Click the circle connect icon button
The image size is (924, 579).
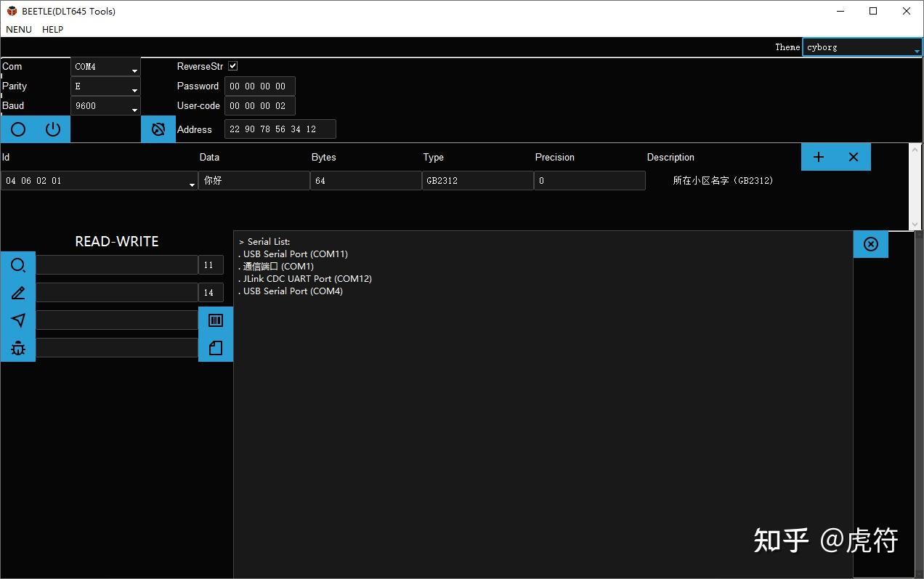[18, 130]
